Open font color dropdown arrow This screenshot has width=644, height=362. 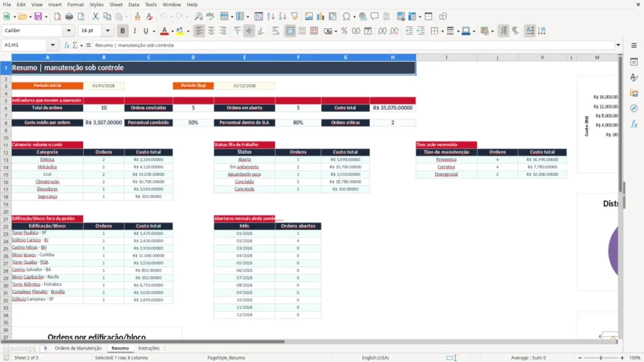coord(172,31)
